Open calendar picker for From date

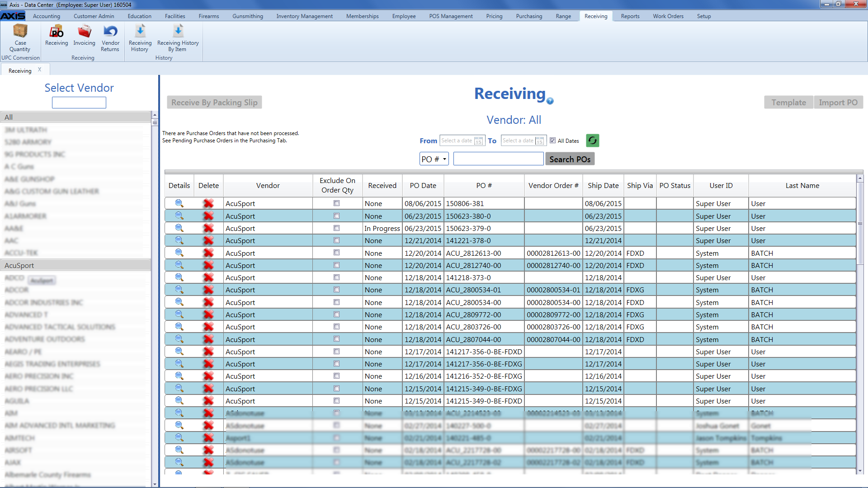pos(478,141)
